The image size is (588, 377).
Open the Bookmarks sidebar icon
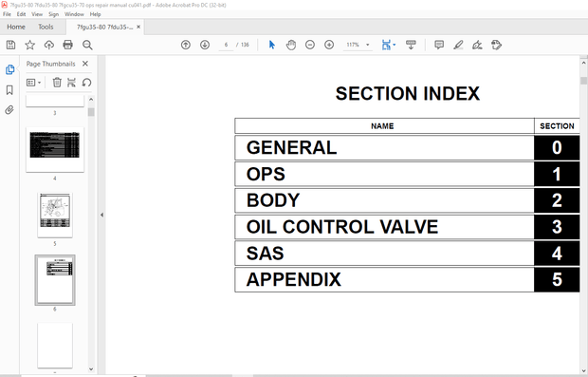(9, 90)
